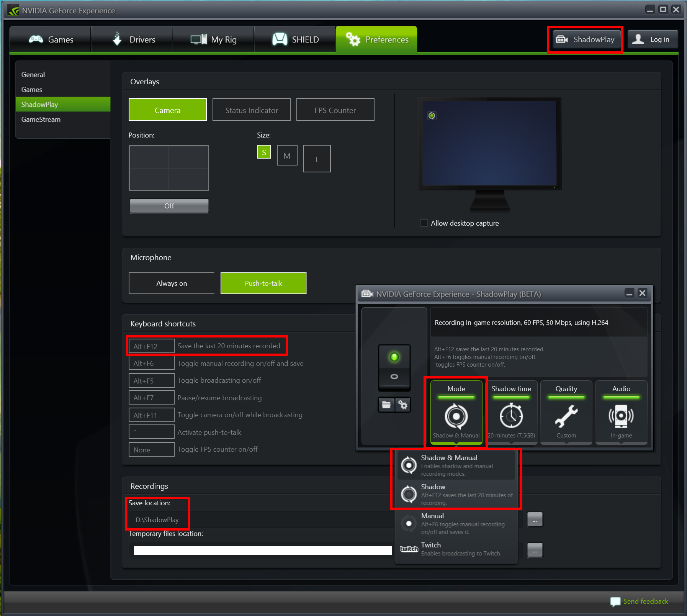Click the gears icon on Preferences tab

[x=353, y=39]
